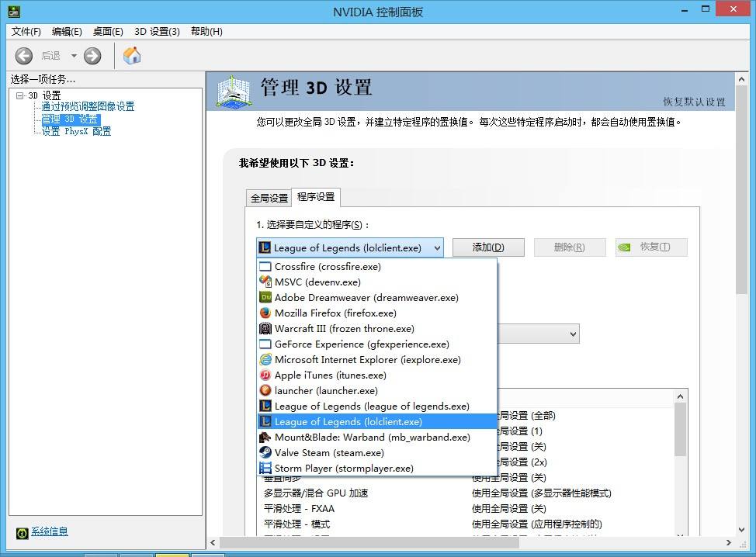Open the 3D 设置(3) menu

tap(158, 31)
